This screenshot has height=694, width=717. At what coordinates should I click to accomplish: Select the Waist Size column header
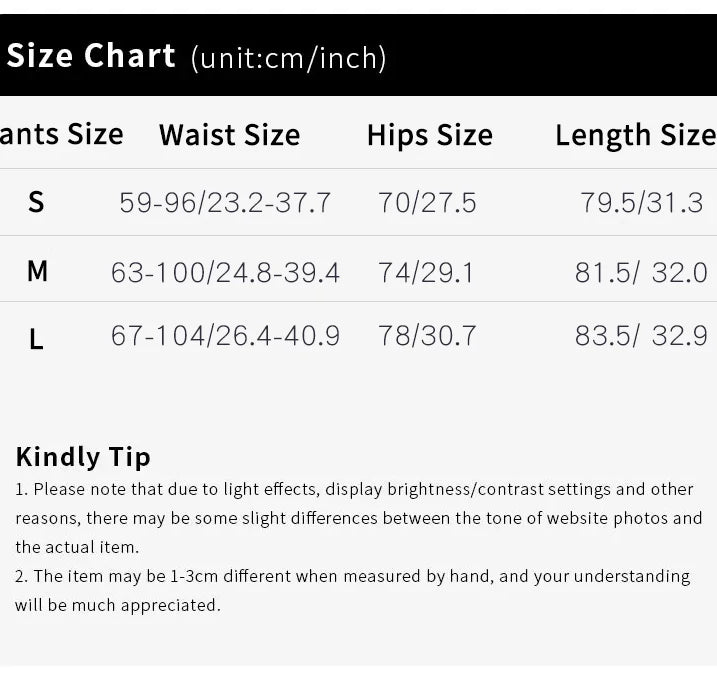point(229,135)
